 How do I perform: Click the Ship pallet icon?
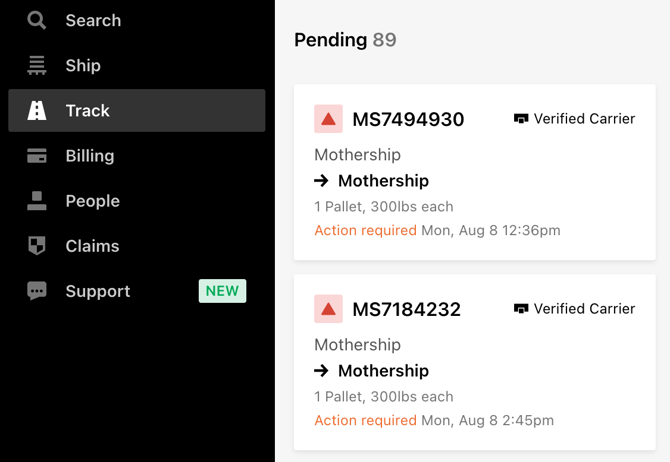tap(37, 65)
